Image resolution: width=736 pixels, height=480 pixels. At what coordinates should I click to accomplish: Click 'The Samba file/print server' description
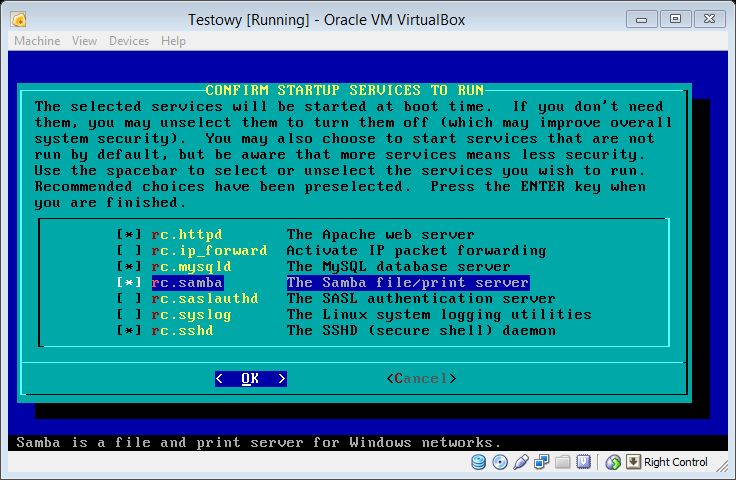(408, 282)
